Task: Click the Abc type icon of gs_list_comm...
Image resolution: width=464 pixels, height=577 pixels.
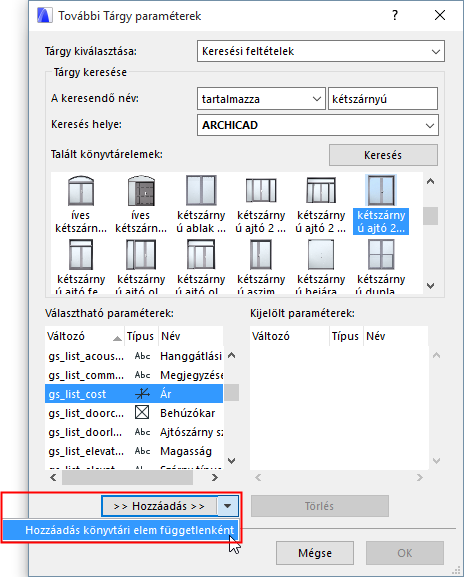Action: click(142, 375)
